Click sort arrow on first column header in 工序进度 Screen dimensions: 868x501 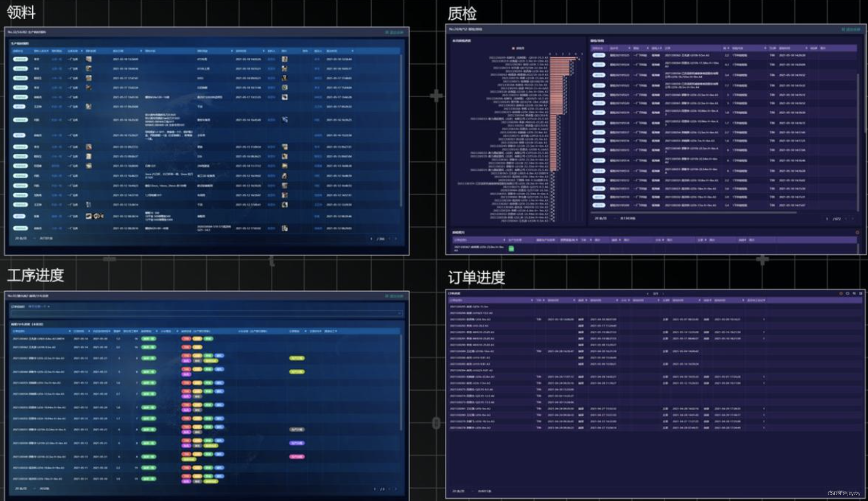[x=69, y=331]
